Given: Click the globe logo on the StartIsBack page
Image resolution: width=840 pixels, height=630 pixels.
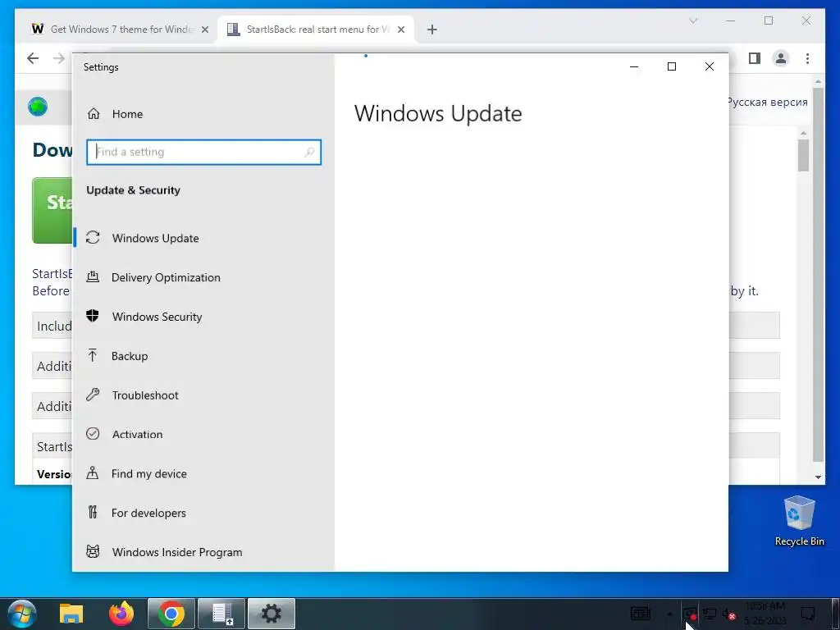Looking at the screenshot, I should pyautogui.click(x=38, y=107).
